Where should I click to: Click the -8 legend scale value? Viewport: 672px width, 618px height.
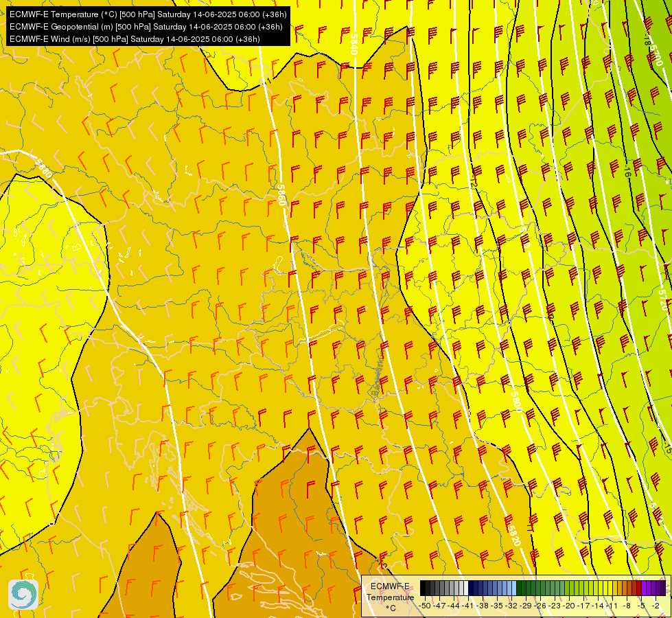pyautogui.click(x=627, y=606)
